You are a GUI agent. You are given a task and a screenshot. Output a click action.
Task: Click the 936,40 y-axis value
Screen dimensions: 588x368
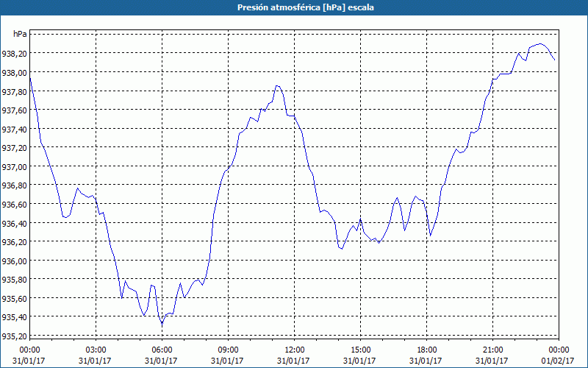click(14, 224)
